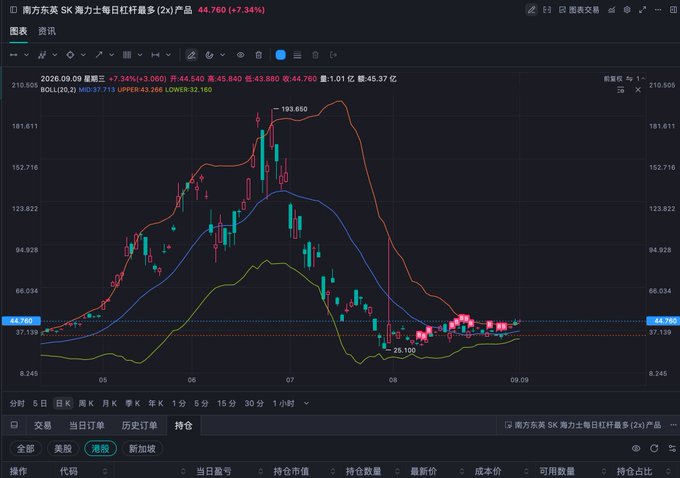Select the 15分 minute period
Screen dimensions: 680x478
[226, 403]
